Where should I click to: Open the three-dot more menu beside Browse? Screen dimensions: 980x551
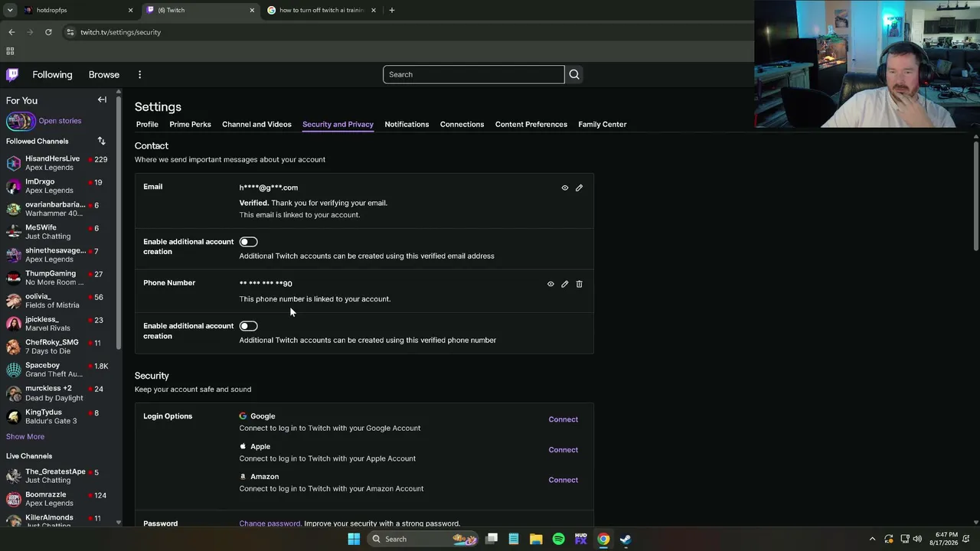point(139,74)
